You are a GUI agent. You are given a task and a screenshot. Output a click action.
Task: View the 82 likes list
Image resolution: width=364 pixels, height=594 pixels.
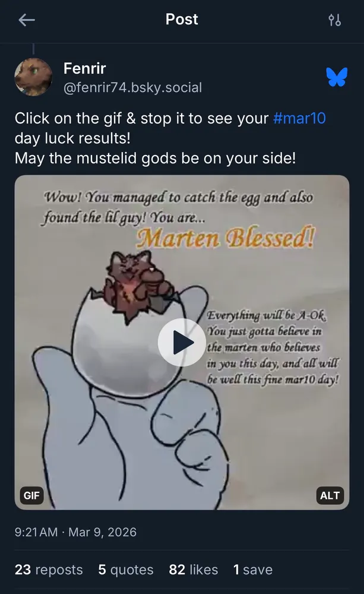(193, 570)
